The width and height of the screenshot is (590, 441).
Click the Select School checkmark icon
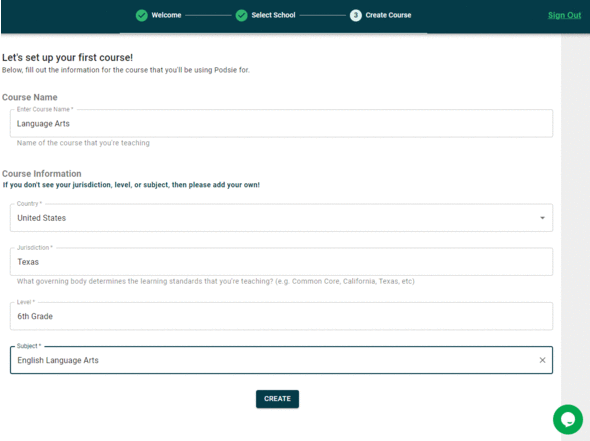click(241, 15)
